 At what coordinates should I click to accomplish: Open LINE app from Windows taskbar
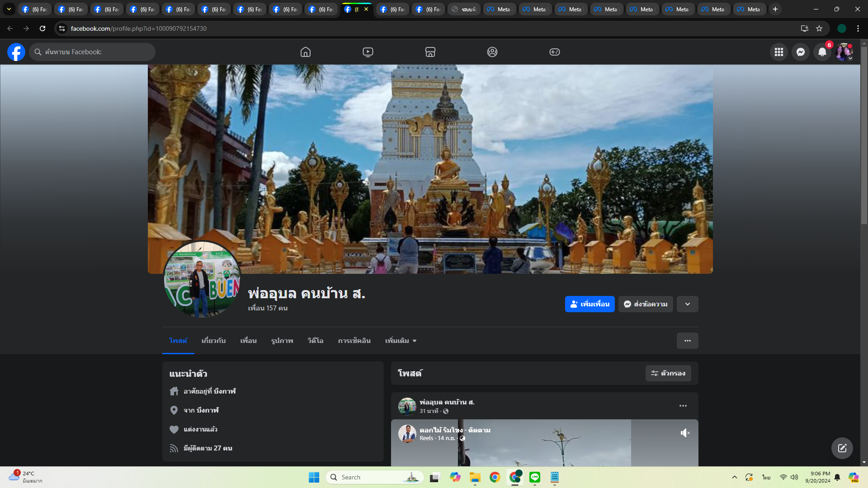tap(535, 477)
